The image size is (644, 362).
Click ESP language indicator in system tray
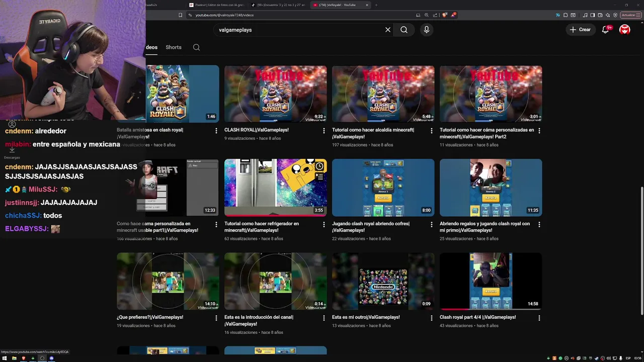click(x=628, y=358)
